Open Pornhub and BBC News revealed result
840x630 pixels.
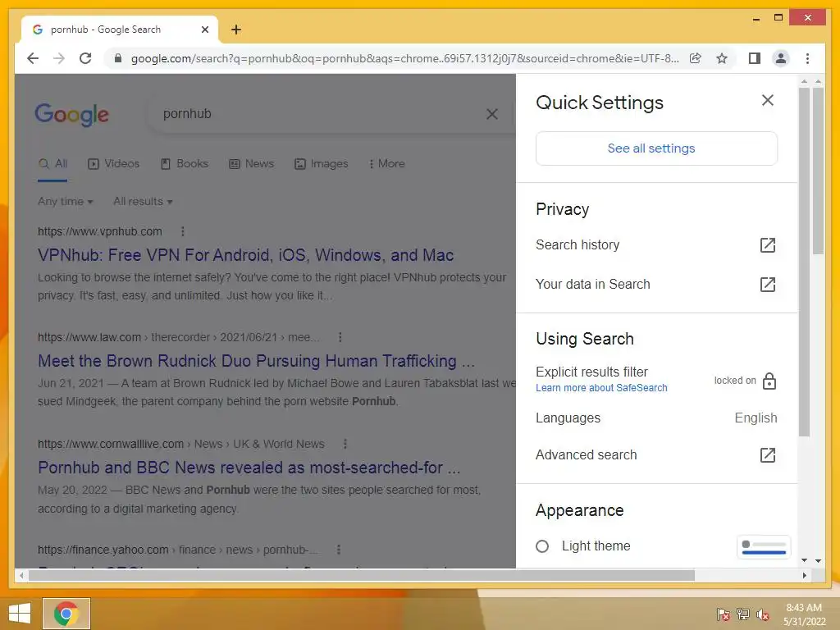249,467
